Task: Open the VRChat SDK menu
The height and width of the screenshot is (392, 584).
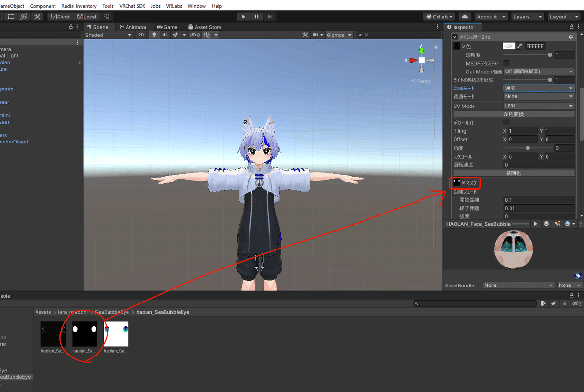Action: [x=132, y=6]
